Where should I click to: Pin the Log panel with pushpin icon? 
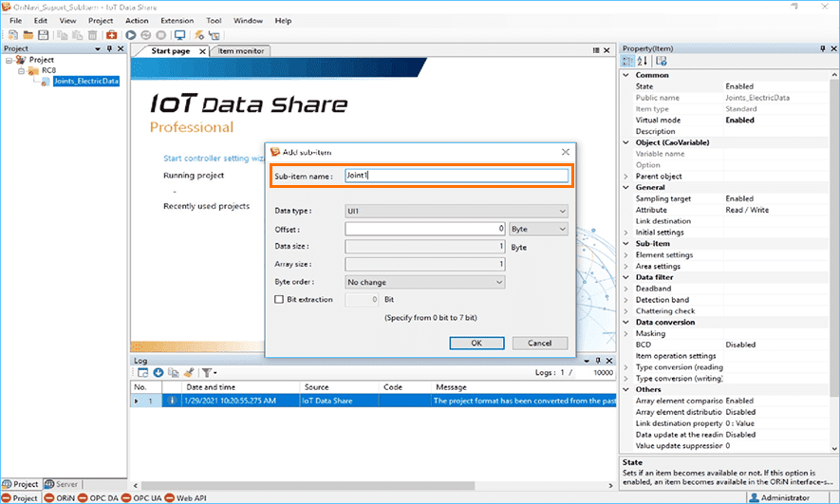click(x=598, y=361)
